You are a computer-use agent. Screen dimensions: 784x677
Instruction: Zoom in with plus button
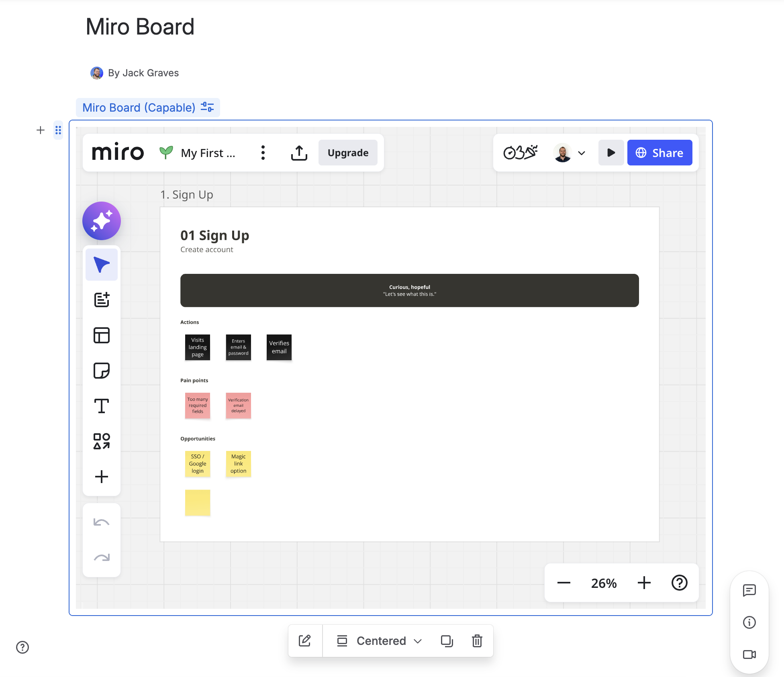coord(644,583)
